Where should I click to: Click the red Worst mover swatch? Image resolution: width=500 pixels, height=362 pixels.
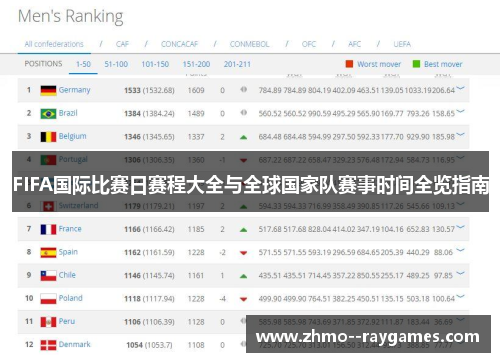click(x=349, y=64)
